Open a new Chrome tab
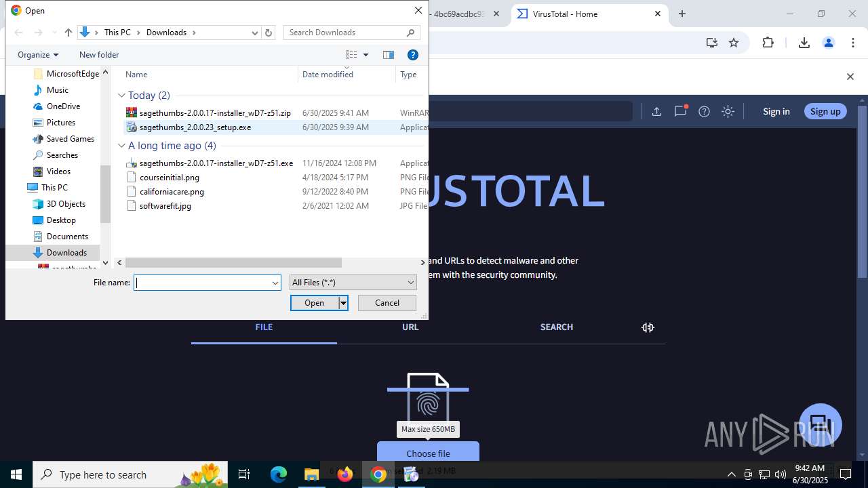 (682, 14)
